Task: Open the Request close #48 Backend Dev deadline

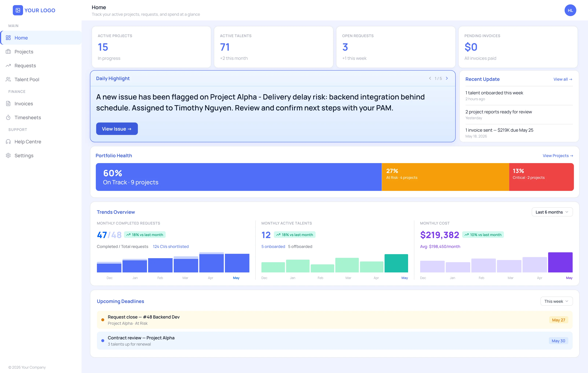Action: 335,320
